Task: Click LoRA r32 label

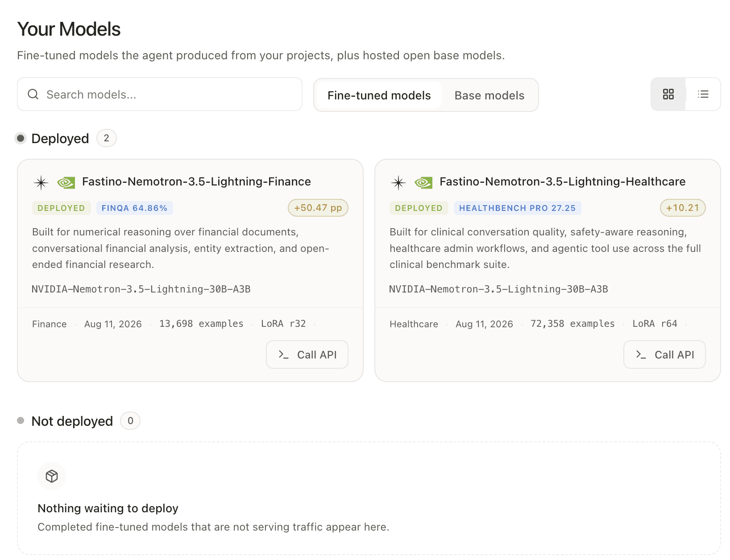Action: click(283, 324)
